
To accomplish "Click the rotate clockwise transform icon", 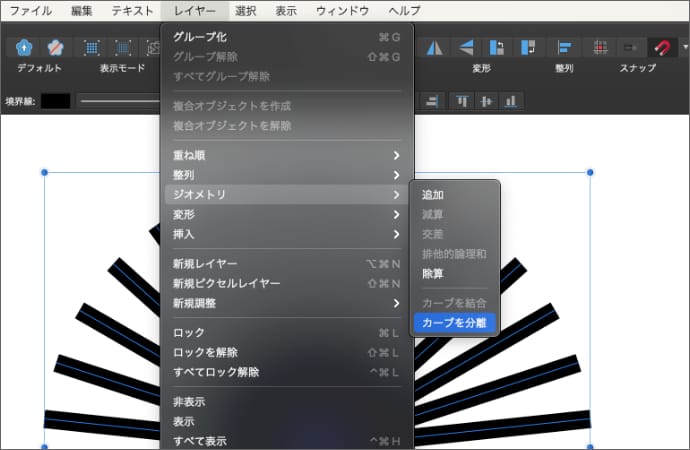I will tap(528, 47).
